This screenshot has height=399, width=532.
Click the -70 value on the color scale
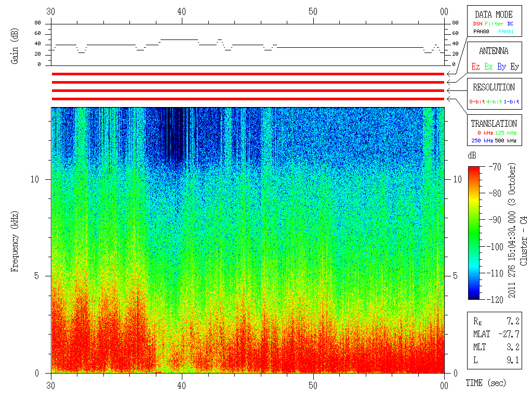pos(495,167)
